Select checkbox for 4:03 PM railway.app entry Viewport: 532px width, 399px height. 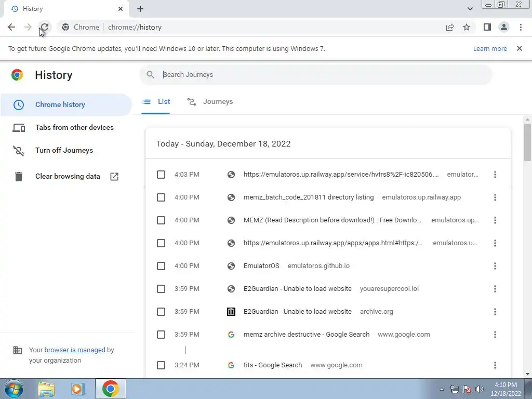[x=161, y=175]
